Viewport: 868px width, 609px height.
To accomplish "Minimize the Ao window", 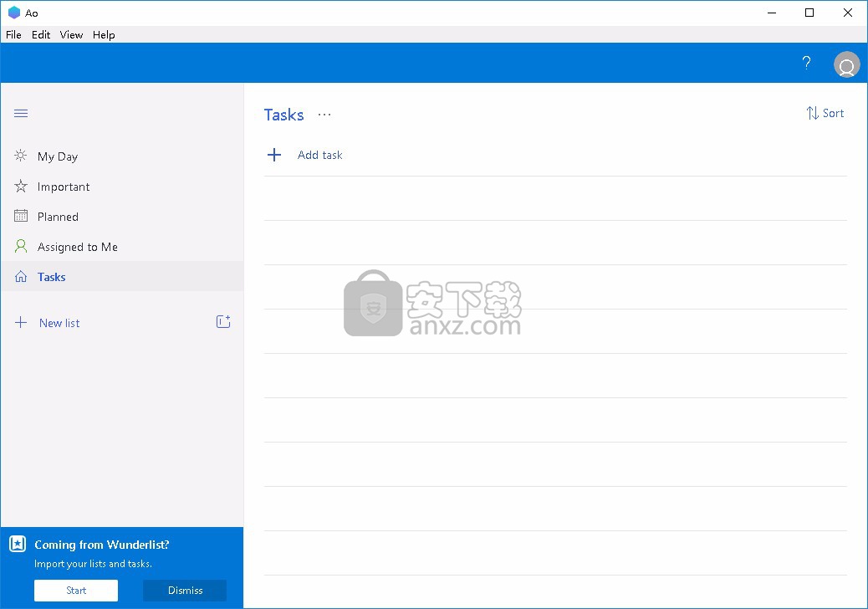I will tap(772, 13).
